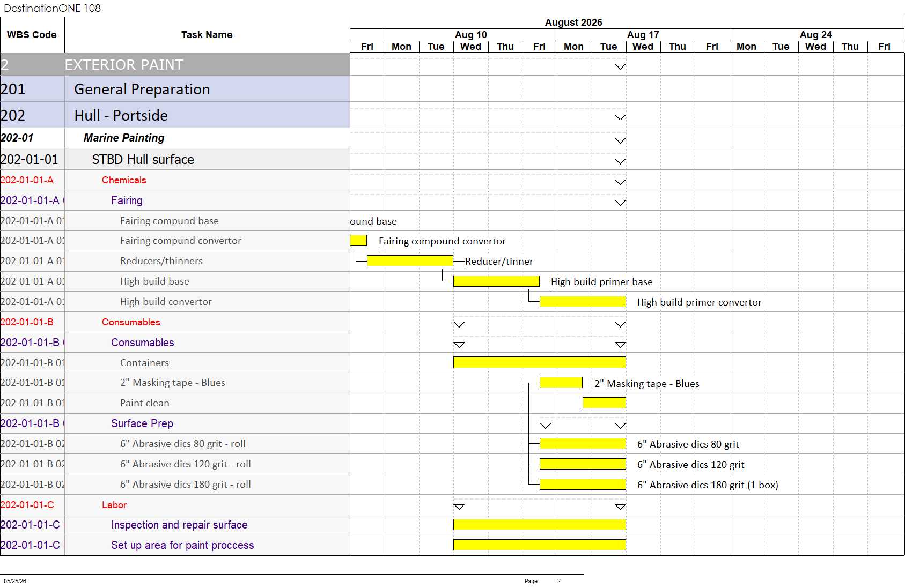Click the Reducer/tinner yellow Gantt bar

click(x=410, y=261)
